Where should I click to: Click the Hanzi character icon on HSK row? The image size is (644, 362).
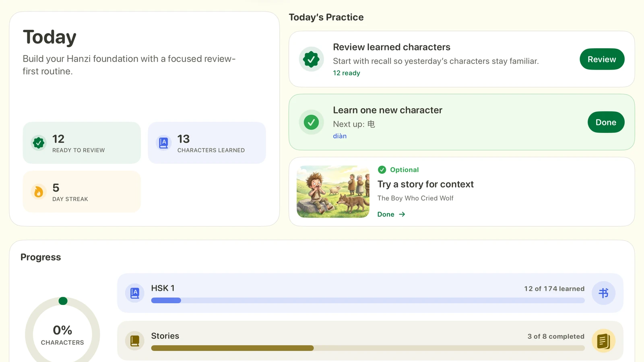click(x=603, y=293)
